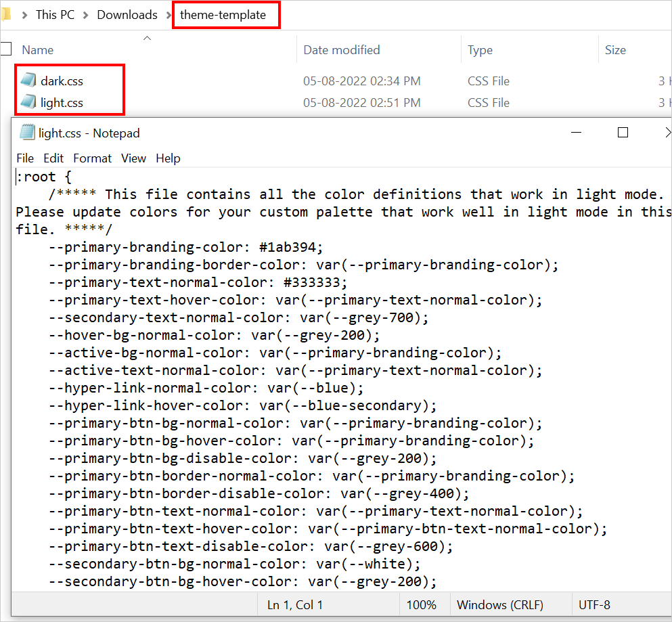Select the light.css file icon
672x622 pixels.
27,102
